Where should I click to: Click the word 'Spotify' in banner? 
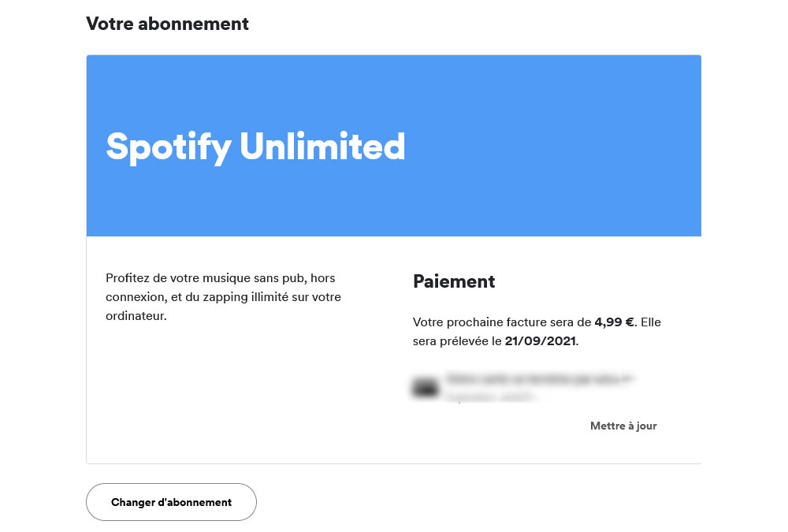169,146
